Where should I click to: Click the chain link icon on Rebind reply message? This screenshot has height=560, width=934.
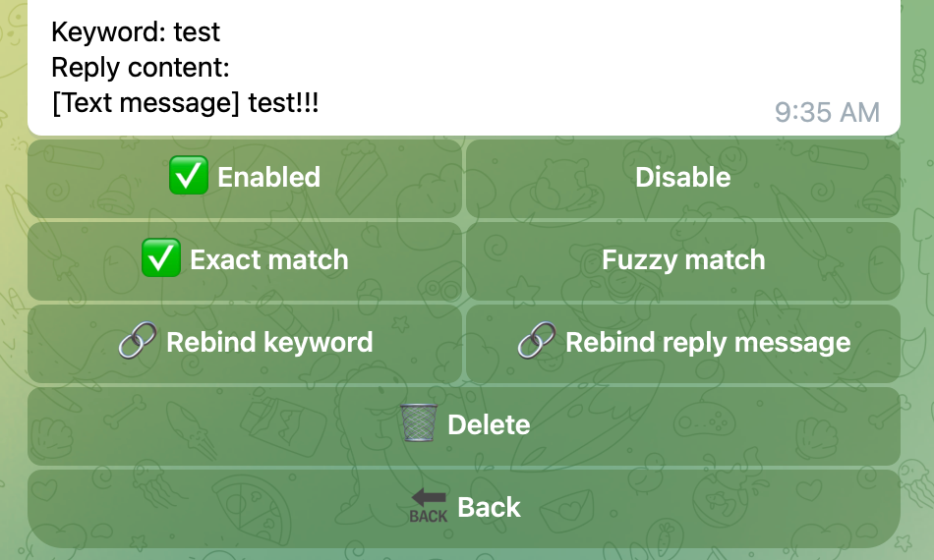point(536,342)
